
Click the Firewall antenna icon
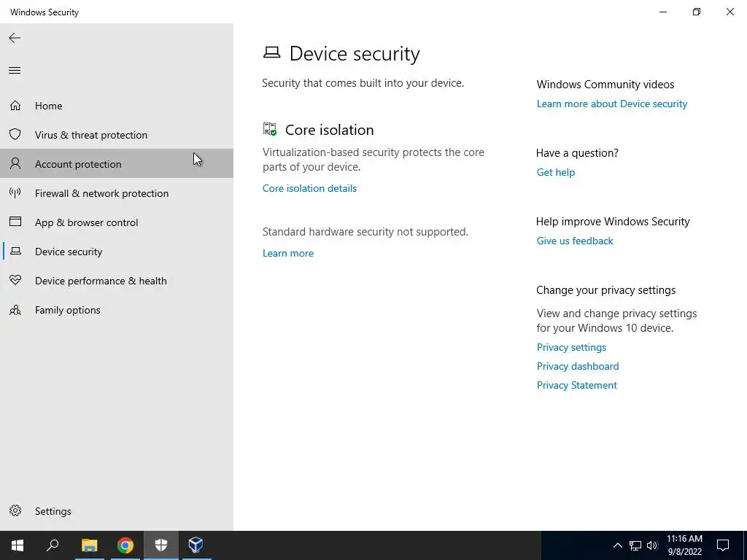[15, 192]
